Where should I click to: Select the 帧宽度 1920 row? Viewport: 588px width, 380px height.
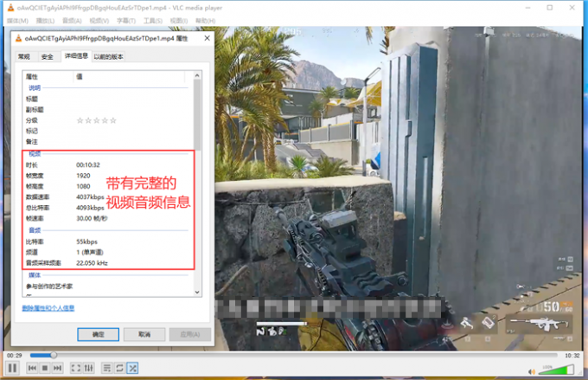[x=107, y=176]
